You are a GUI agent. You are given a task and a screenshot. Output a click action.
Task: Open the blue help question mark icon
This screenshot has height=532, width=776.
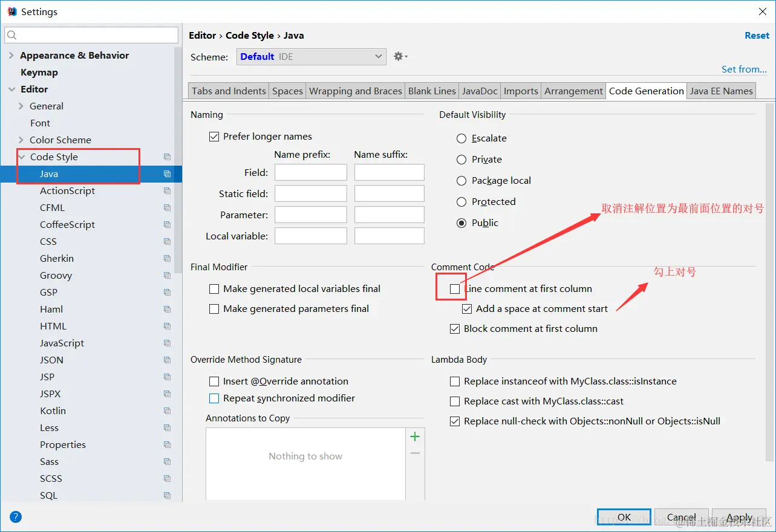(x=16, y=517)
